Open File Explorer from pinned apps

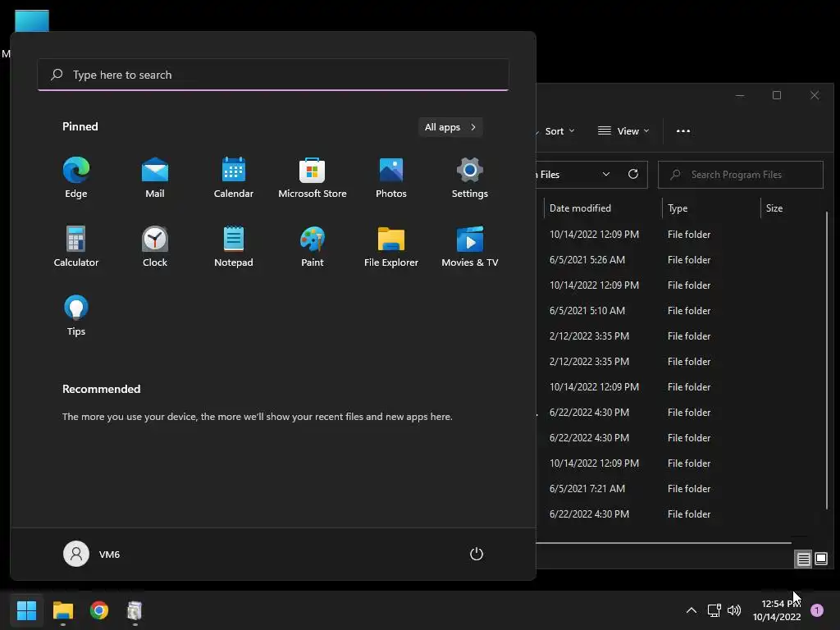click(x=391, y=247)
